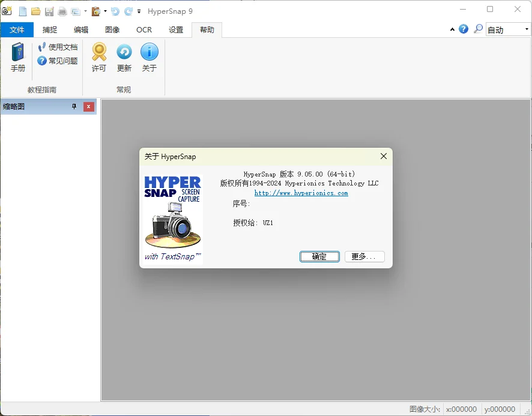This screenshot has width=532, height=416.
Task: Open the 手册 manual from the ribbon
Action: click(x=17, y=58)
